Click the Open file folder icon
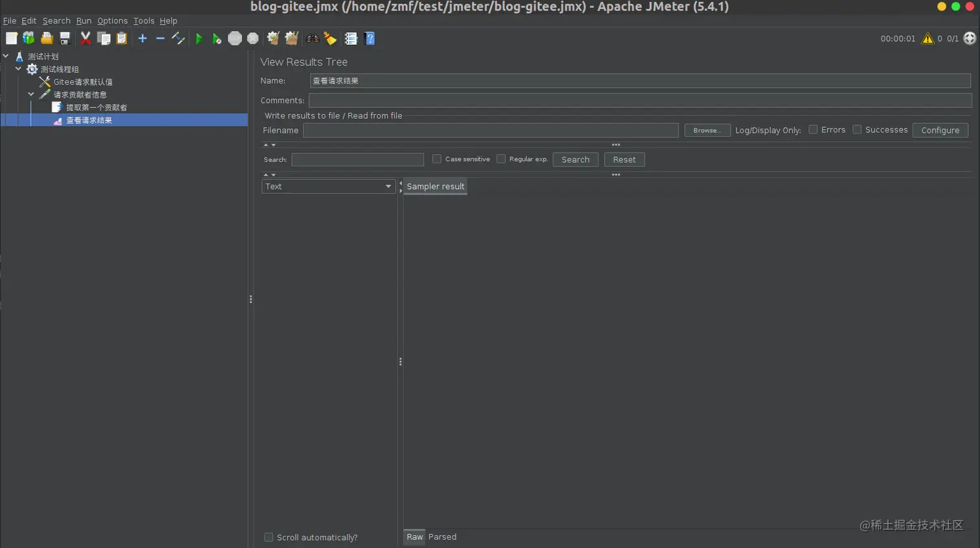980x548 pixels. point(47,38)
